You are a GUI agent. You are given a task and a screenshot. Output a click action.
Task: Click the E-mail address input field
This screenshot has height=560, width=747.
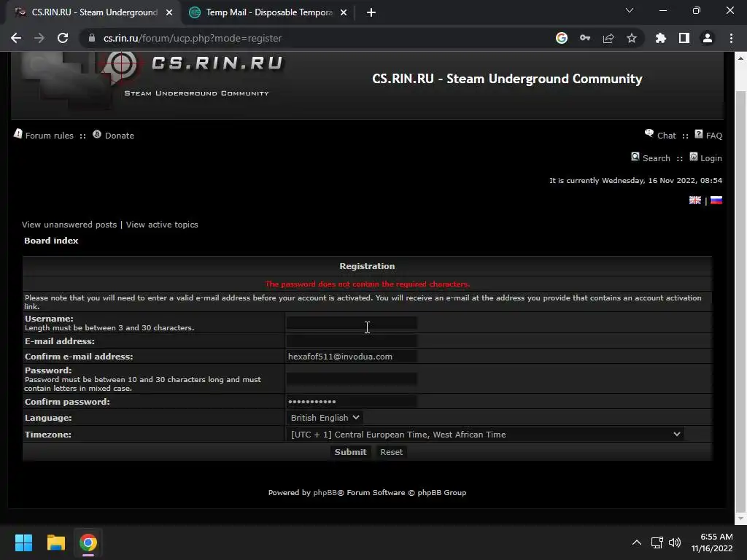point(352,341)
